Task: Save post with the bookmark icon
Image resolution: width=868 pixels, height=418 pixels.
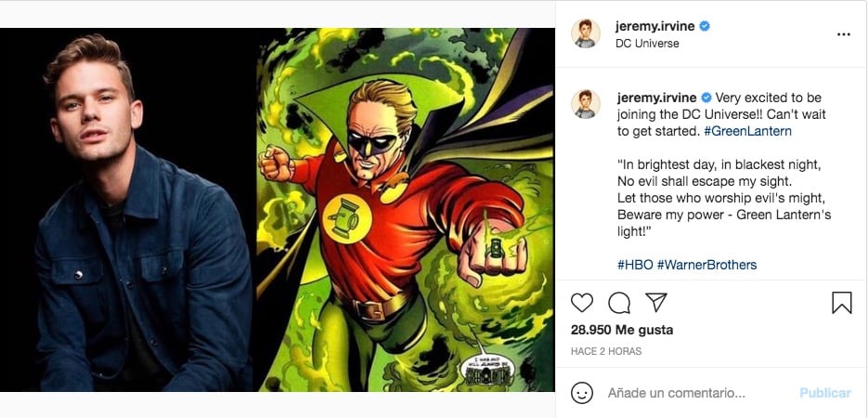Action: (842, 303)
